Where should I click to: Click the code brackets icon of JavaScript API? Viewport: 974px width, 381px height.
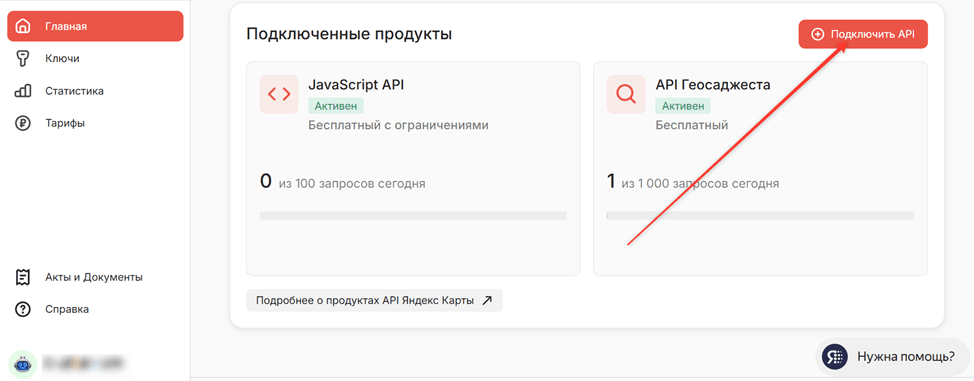point(279,94)
